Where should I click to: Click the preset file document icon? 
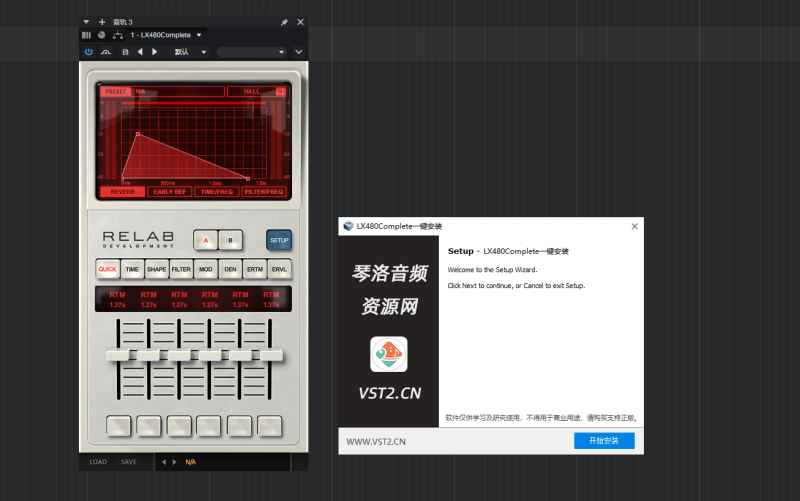point(125,52)
